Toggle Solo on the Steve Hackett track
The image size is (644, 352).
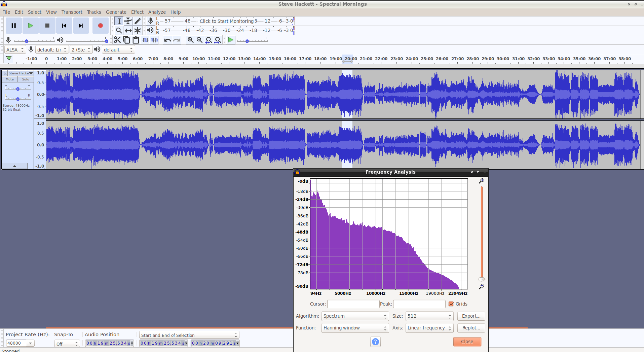click(x=26, y=79)
